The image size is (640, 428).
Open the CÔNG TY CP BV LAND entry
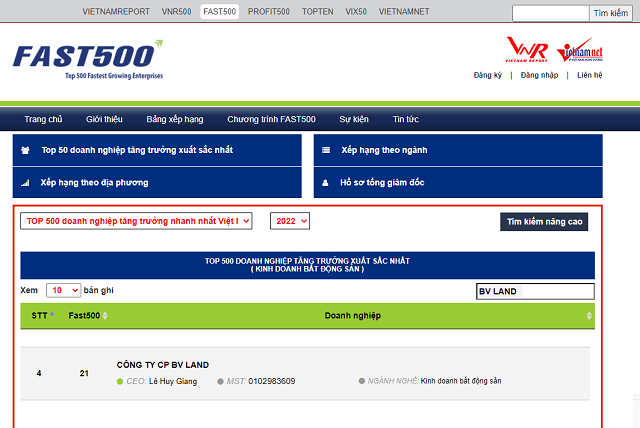[162, 364]
